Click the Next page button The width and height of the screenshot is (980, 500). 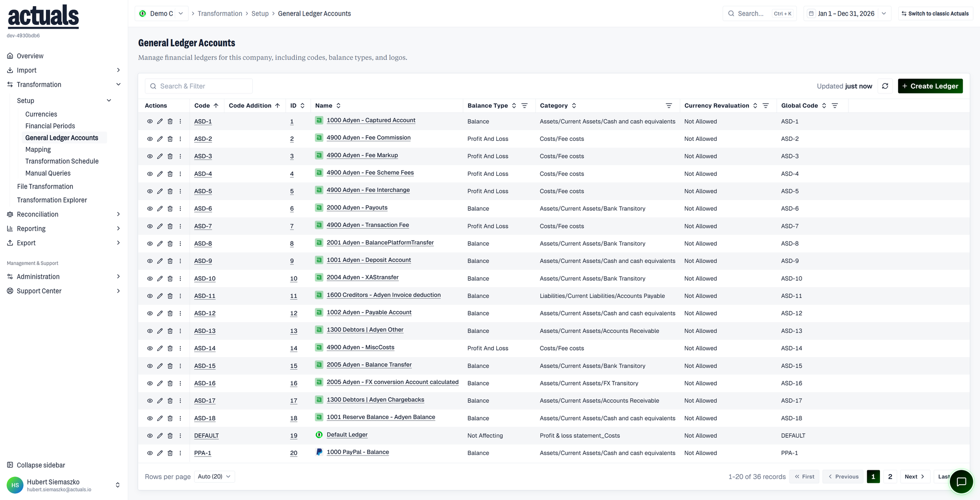(915, 477)
